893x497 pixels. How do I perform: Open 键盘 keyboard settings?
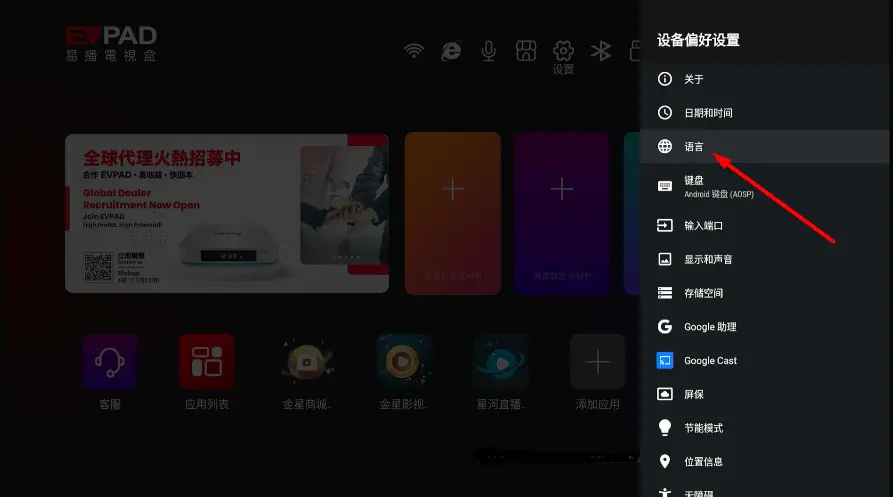pos(718,187)
